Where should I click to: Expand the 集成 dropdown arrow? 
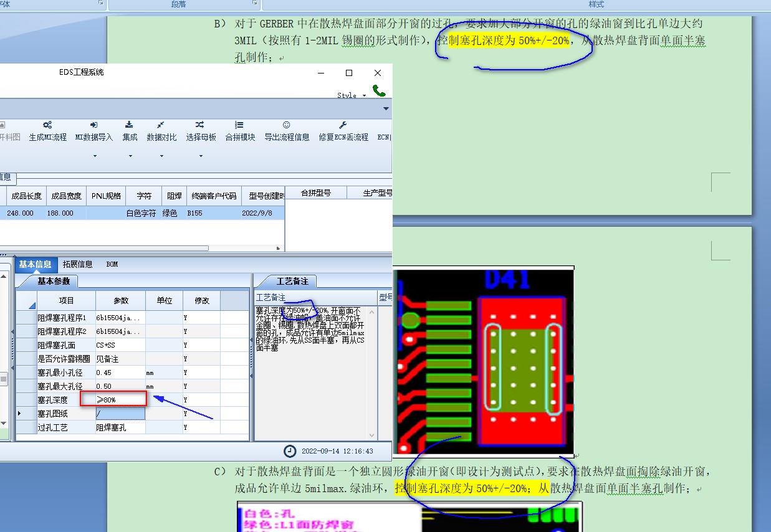[x=130, y=156]
